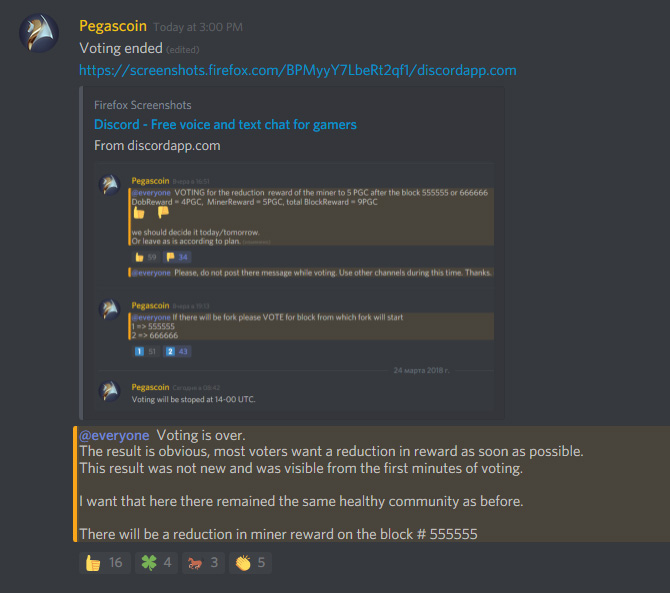This screenshot has height=593, width=670.
Task: Open the Discord free voice and text chat embed title
Action: (225, 124)
